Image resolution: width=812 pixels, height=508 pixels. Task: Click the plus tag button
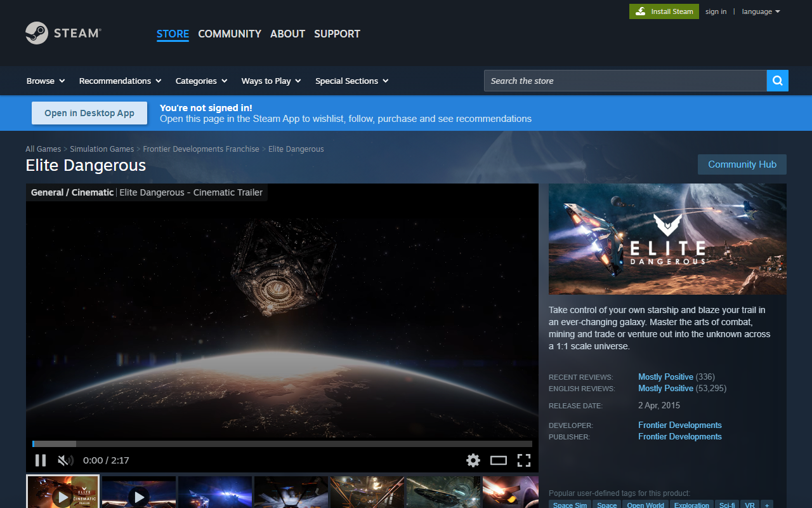pos(767,504)
